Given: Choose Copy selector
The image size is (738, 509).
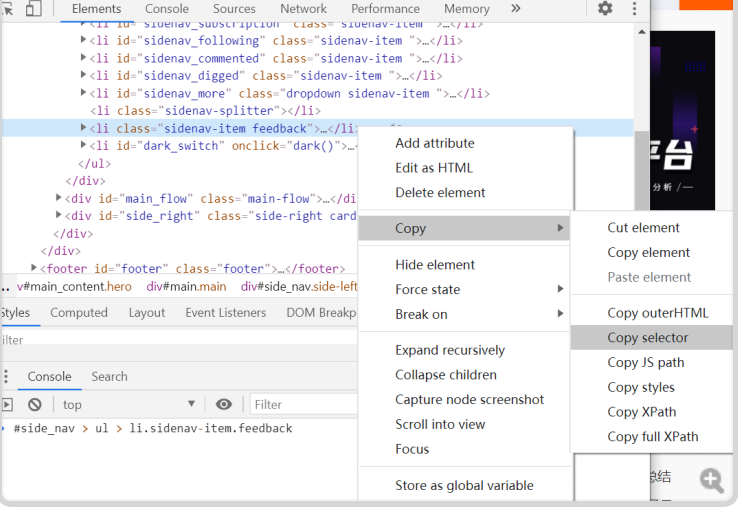Looking at the screenshot, I should pos(652,338).
